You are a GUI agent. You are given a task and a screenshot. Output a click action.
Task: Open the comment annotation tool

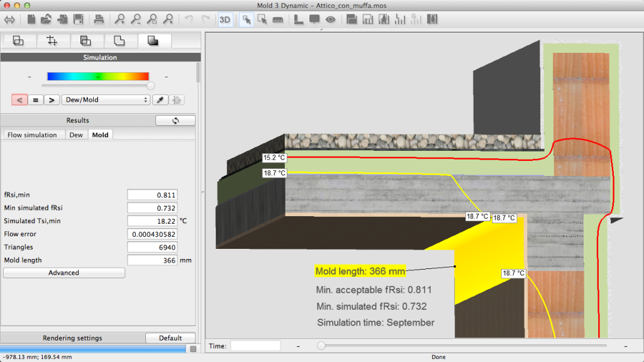[x=314, y=19]
